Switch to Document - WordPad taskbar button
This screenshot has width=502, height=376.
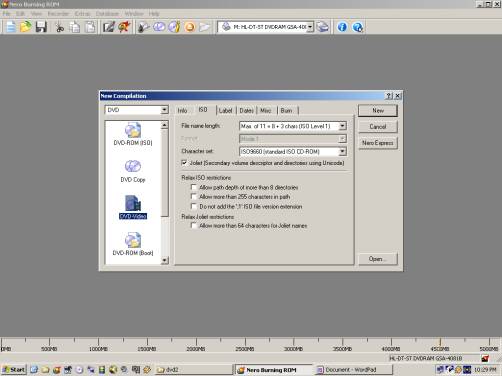click(353, 370)
